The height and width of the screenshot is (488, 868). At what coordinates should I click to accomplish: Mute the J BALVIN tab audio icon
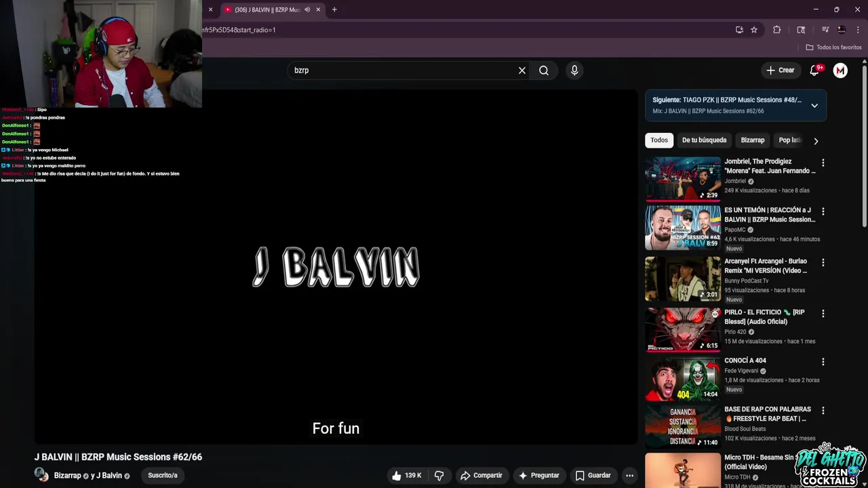coord(307,9)
